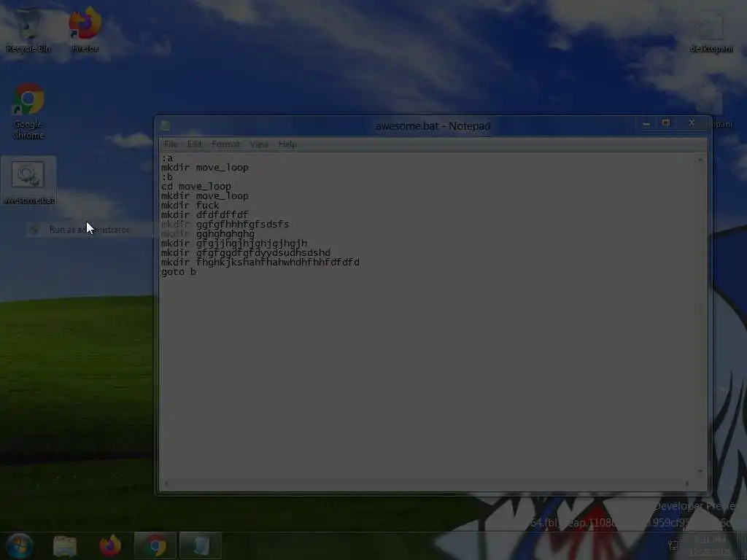Close the awesome.bat Notepad window
This screenshot has height=560, width=747.
pyautogui.click(x=692, y=123)
